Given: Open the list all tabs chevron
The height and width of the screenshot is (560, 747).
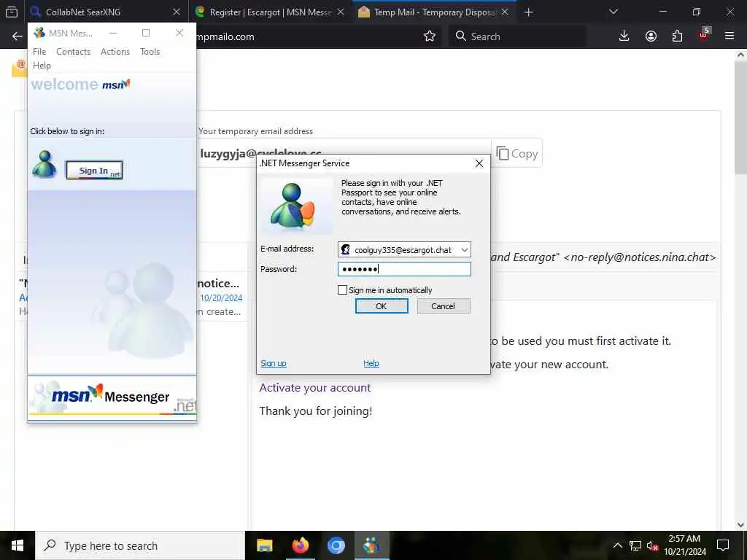Looking at the screenshot, I should [613, 12].
